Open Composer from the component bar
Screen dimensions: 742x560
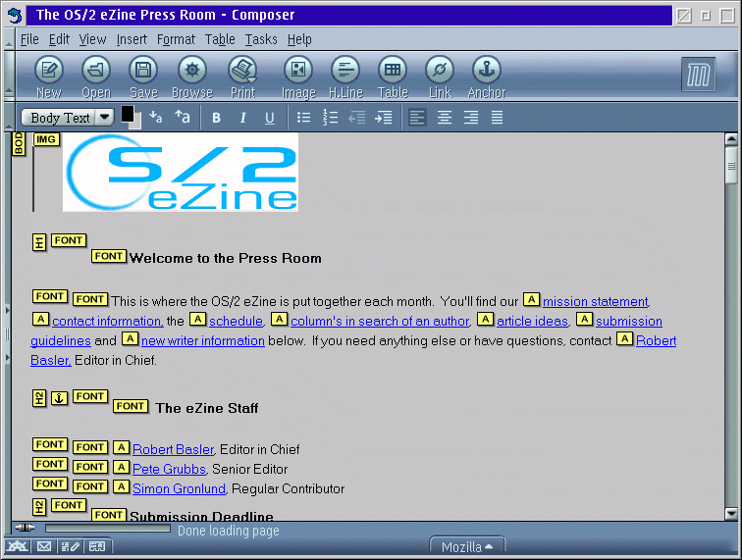(x=71, y=546)
